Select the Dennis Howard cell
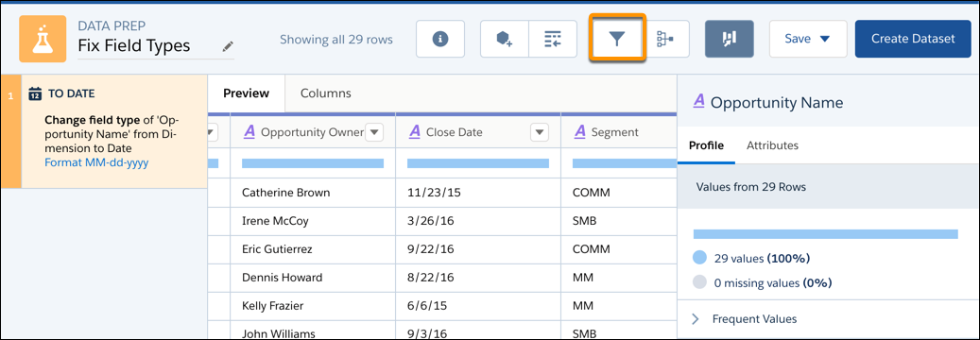The image size is (980, 340). point(313,277)
